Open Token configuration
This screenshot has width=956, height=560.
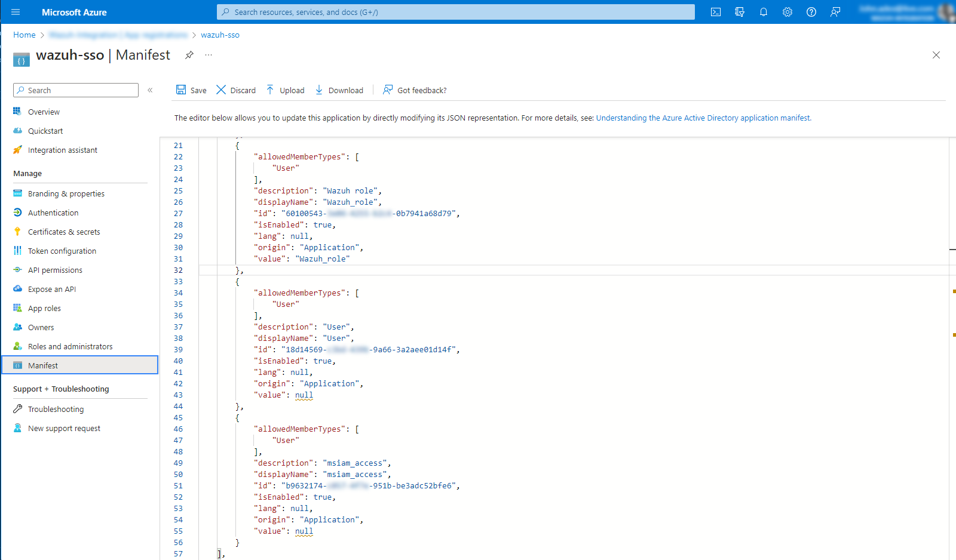[62, 251]
